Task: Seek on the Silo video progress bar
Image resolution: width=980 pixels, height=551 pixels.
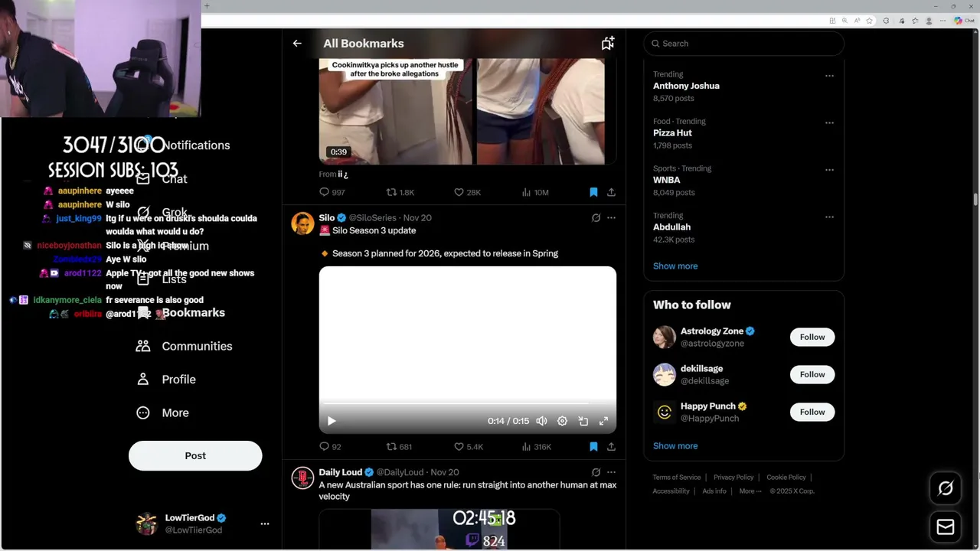Action: [x=467, y=403]
